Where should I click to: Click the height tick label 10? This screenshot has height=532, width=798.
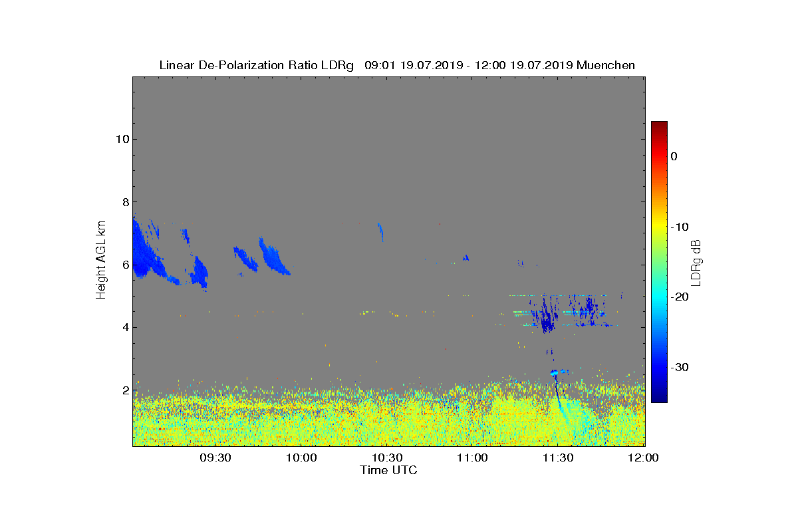121,139
